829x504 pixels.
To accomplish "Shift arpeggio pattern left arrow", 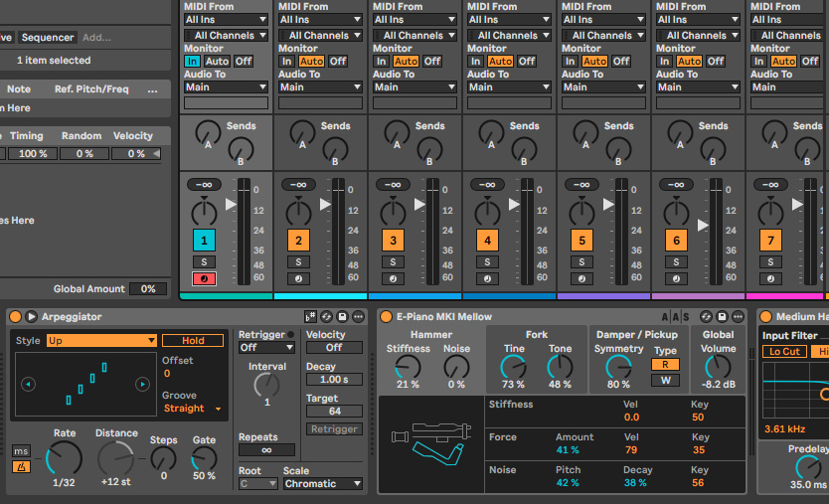I will click(x=29, y=384).
